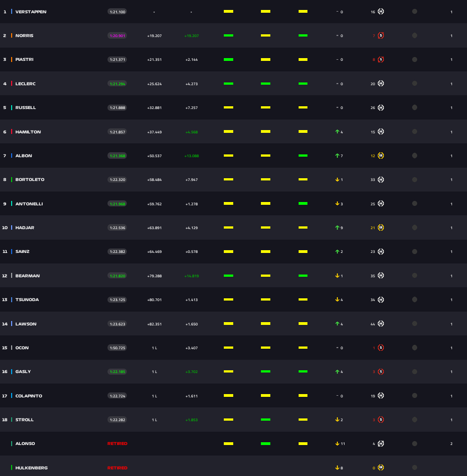Click driver name COLAPINTO
Screen dimensions: 467x476
(29, 396)
